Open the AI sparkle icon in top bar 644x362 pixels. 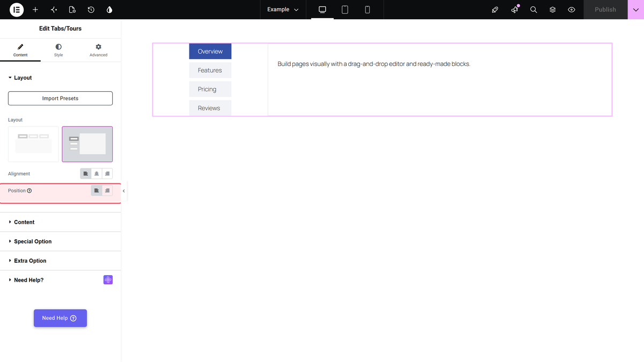coord(54,10)
